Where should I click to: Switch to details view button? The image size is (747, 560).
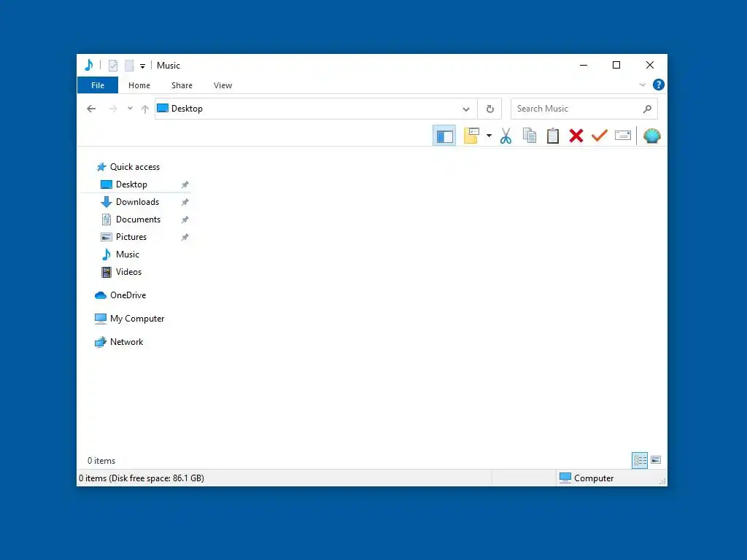(x=640, y=460)
